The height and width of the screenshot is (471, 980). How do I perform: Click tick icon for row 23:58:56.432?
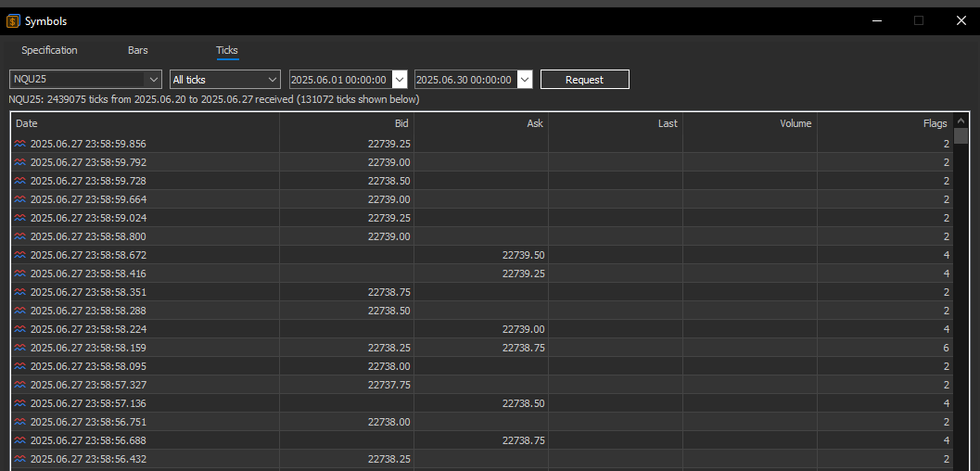20,459
